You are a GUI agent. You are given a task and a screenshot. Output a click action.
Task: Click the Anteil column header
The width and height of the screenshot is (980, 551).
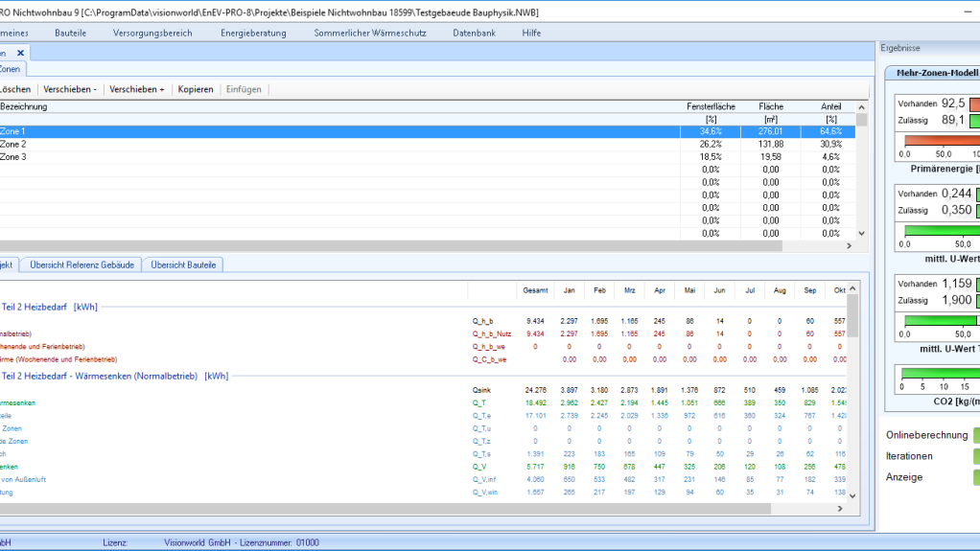[830, 106]
